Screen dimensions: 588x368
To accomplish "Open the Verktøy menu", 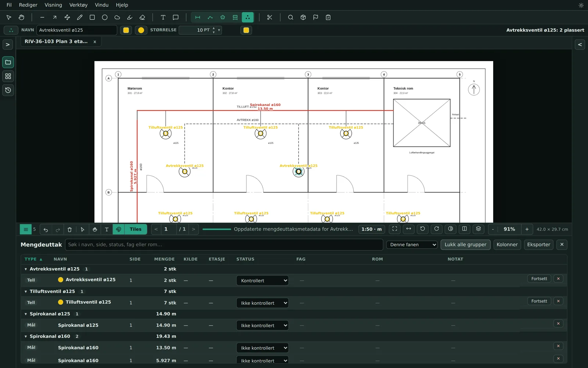I will click(78, 5).
